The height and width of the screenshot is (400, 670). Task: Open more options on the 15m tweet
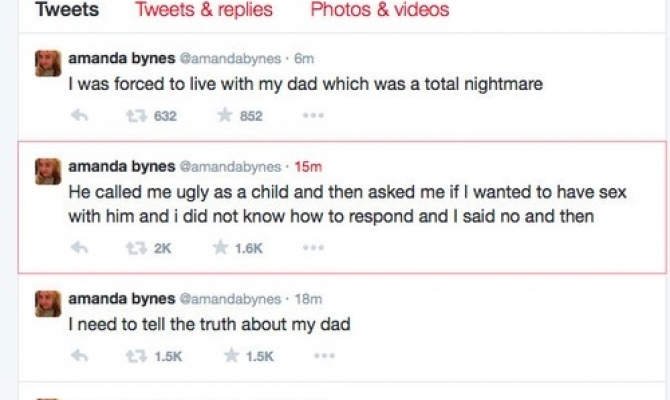click(x=313, y=248)
